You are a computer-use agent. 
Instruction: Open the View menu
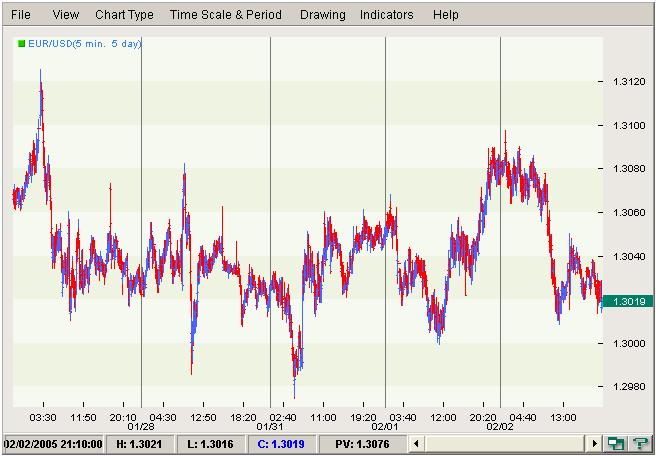pyautogui.click(x=66, y=15)
